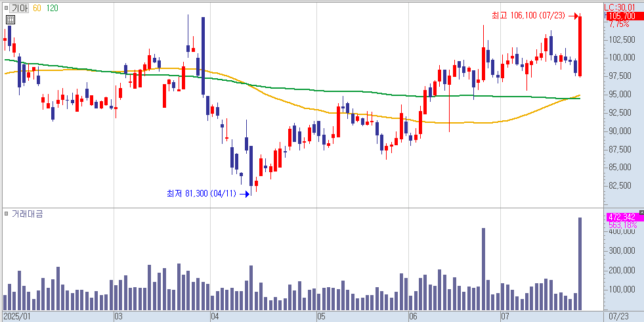Click the 최저 81,300 (04/11) annotation
Viewport: 644px width, 322px height.
202,193
